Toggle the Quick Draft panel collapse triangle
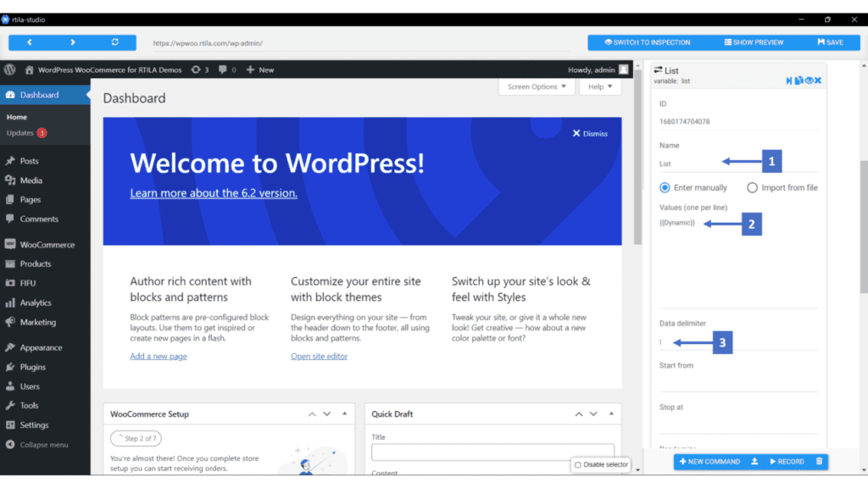This screenshot has height=488, width=868. [611, 413]
